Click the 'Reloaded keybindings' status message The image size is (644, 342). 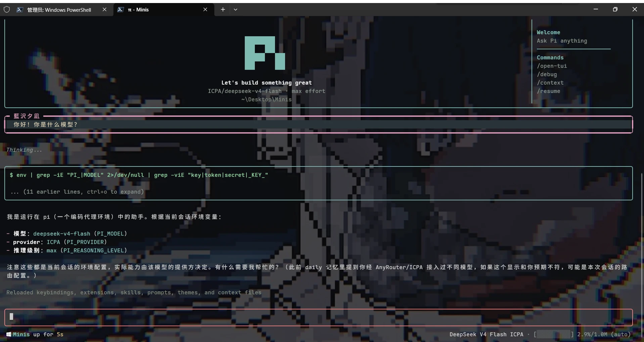(134, 293)
